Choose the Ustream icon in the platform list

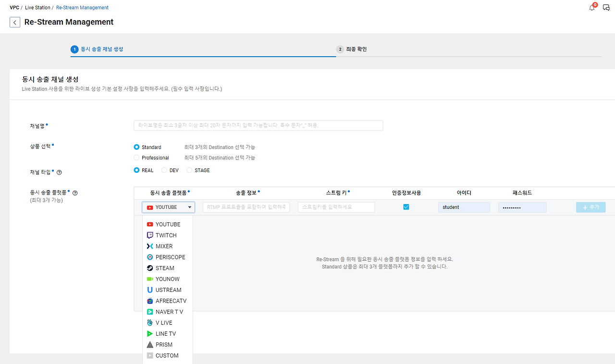pyautogui.click(x=150, y=290)
